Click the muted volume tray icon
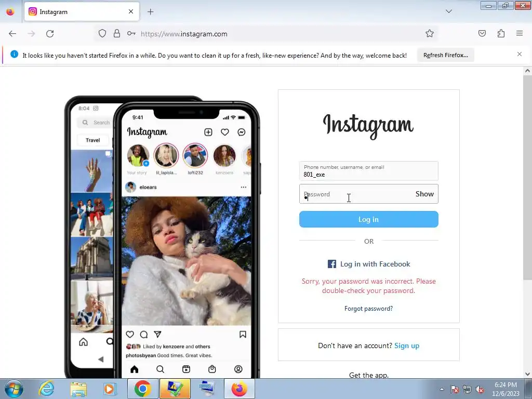 pos(480,389)
